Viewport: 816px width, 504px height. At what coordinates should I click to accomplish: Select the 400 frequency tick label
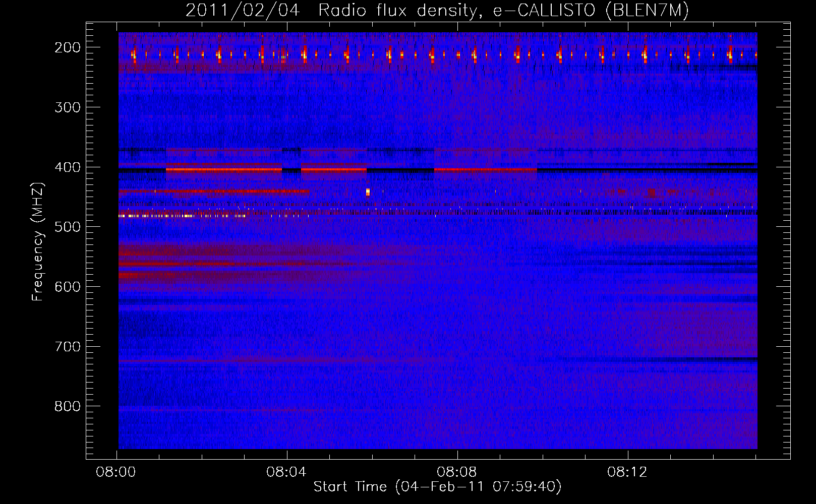pyautogui.click(x=67, y=167)
